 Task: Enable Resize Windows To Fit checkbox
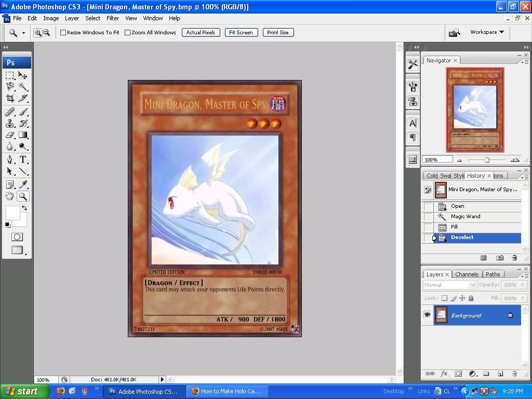(x=63, y=32)
